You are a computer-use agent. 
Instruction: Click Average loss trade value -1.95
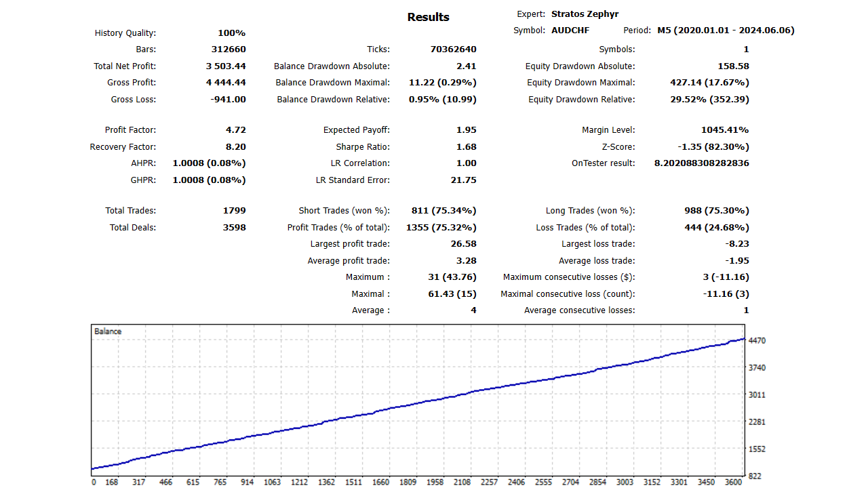coord(736,261)
